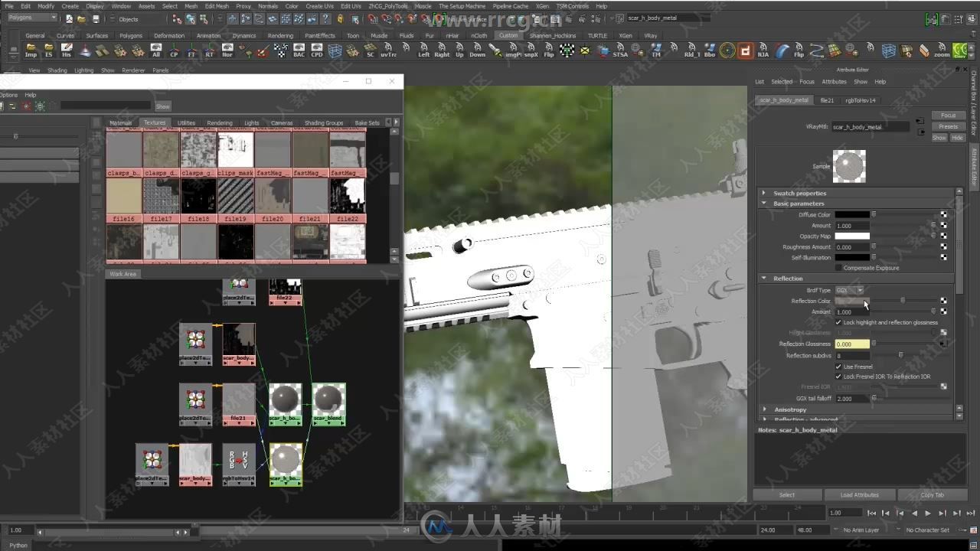Click the NJA shelf icon
The image size is (980, 551).
[763, 51]
